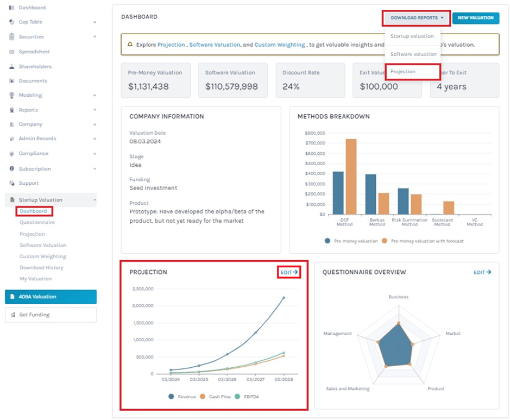The height and width of the screenshot is (420, 510).
Task: Expand the Company menu chevron
Action: point(95,124)
